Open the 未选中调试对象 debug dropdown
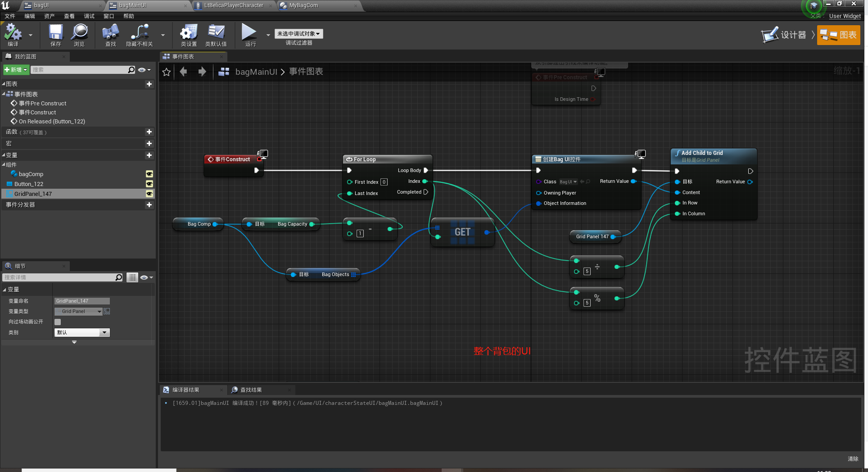Image resolution: width=868 pixels, height=472 pixels. [x=298, y=33]
